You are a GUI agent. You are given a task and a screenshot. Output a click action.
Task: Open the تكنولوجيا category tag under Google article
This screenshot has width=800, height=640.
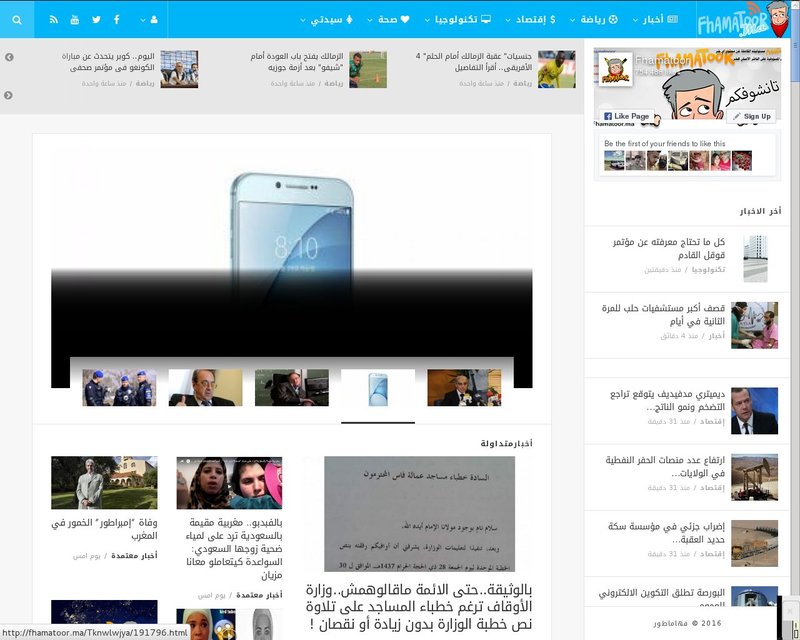[x=709, y=269]
